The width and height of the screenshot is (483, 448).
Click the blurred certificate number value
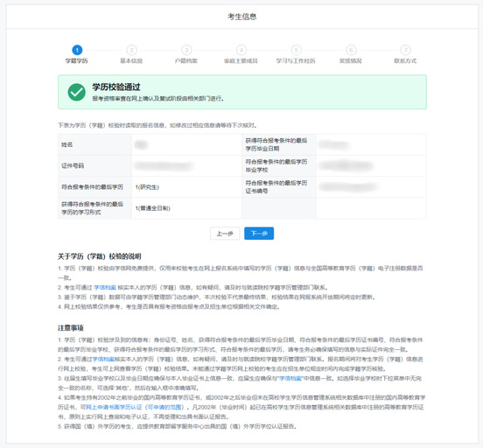tap(348, 186)
